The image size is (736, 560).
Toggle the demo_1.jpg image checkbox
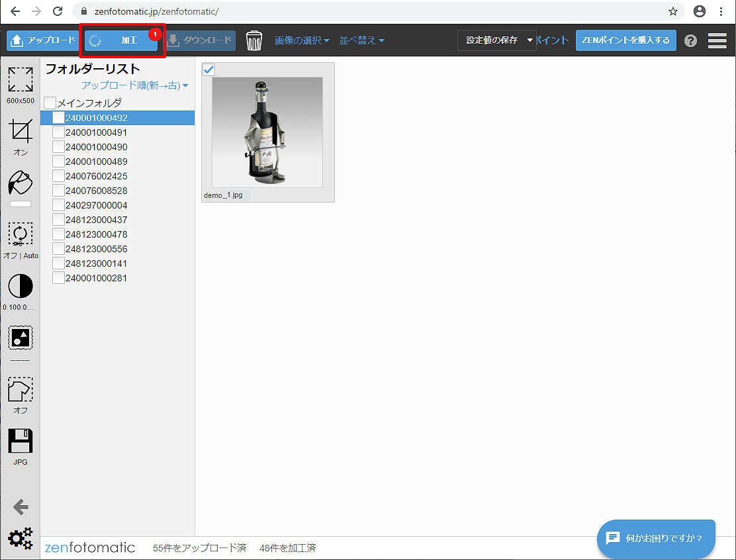click(x=209, y=70)
